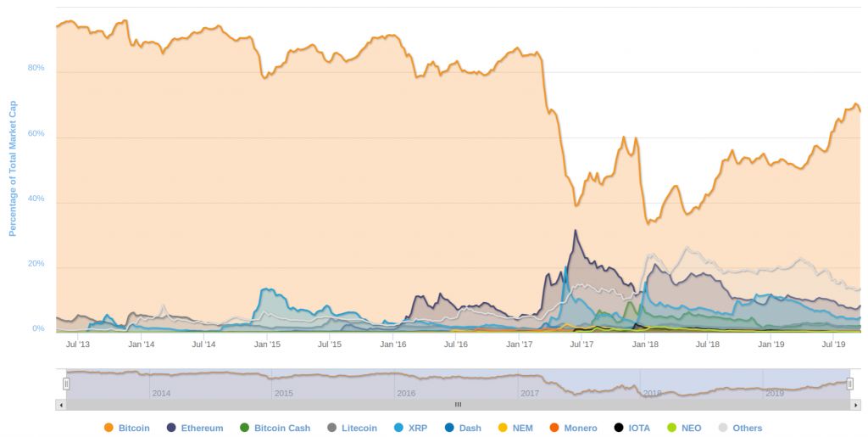Toggle Bitcoin series via its orange legend dot

pos(108,428)
